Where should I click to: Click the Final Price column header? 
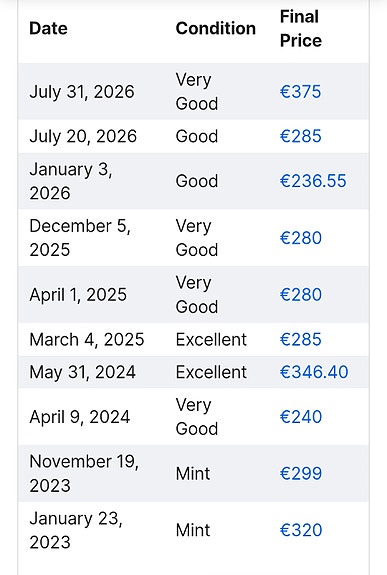click(x=301, y=29)
